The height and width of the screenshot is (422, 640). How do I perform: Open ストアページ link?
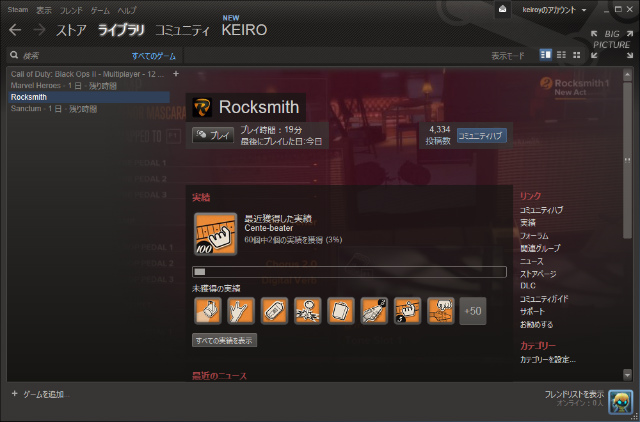(538, 274)
